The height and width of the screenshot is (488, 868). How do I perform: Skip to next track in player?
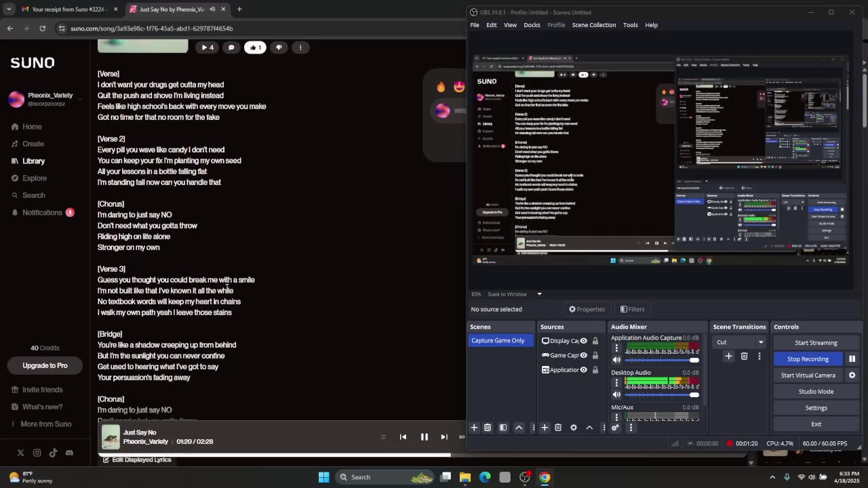pyautogui.click(x=444, y=437)
